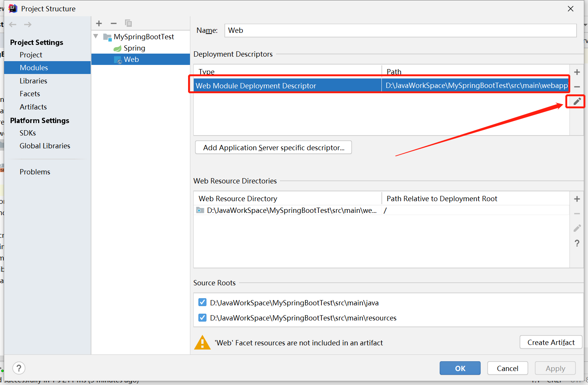Apply the current project structure changes
The image size is (588, 385).
pos(555,368)
